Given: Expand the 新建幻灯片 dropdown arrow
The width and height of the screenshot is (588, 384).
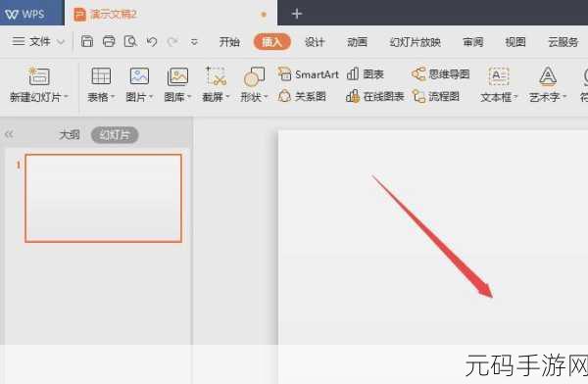Looking at the screenshot, I should [x=66, y=97].
